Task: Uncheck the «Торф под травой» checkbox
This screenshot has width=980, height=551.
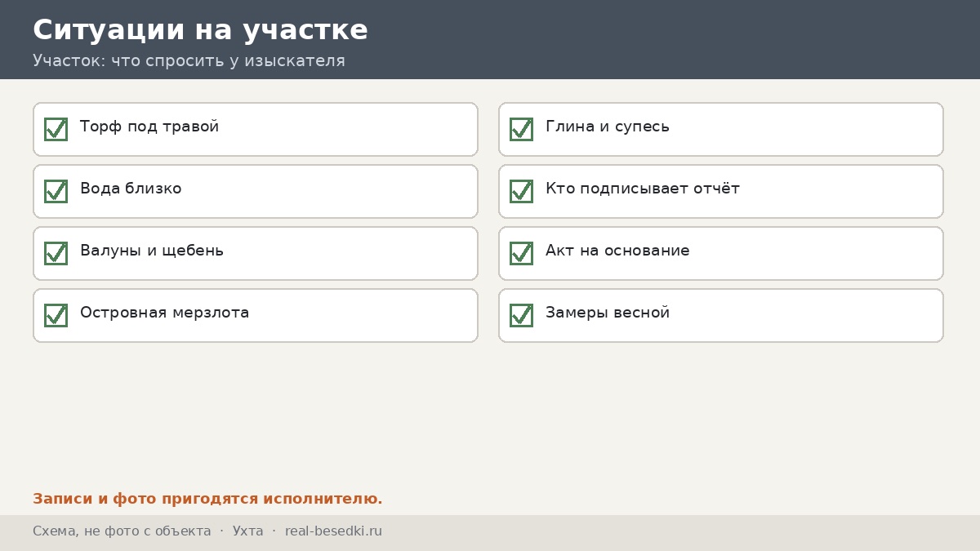Action: point(56,129)
